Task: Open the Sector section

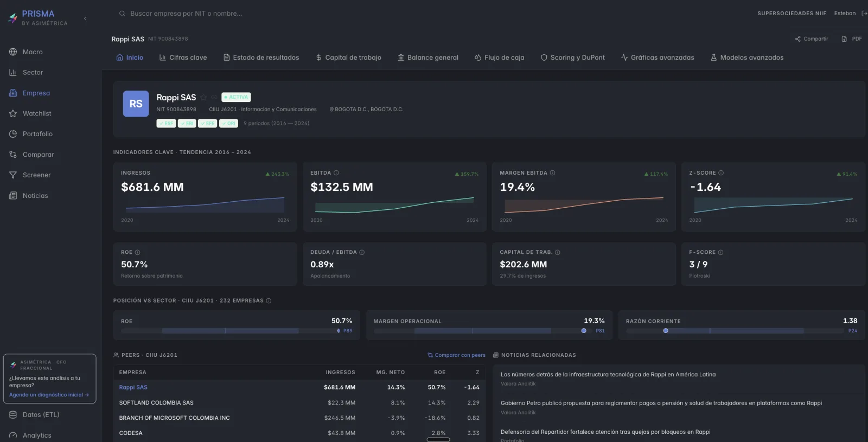Action: [x=33, y=73]
